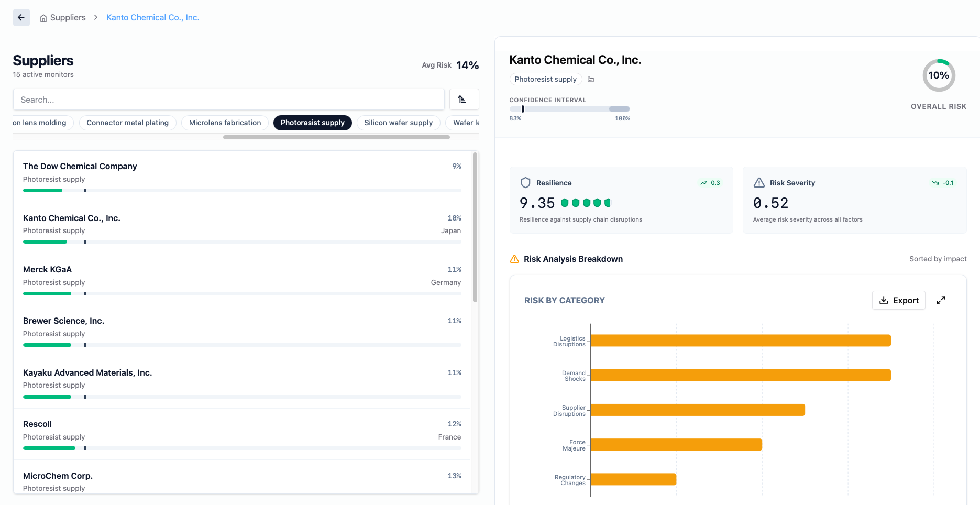Click the download icon inside the Export button
This screenshot has height=505, width=980.
point(884,300)
